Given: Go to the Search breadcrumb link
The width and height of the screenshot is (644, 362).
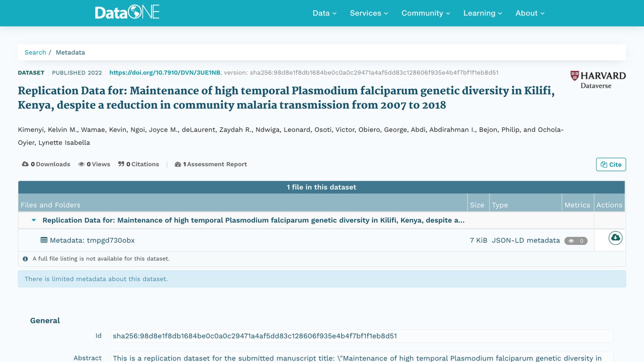Looking at the screenshot, I should [35, 52].
